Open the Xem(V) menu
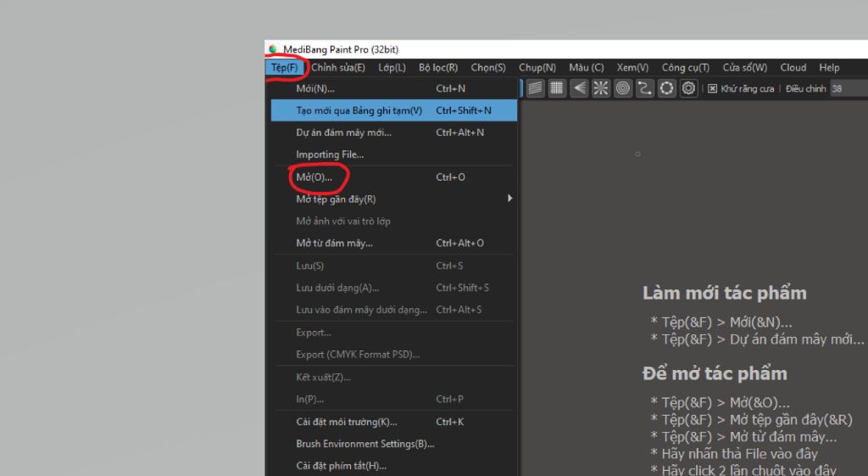This screenshot has height=476, width=868. pos(632,68)
